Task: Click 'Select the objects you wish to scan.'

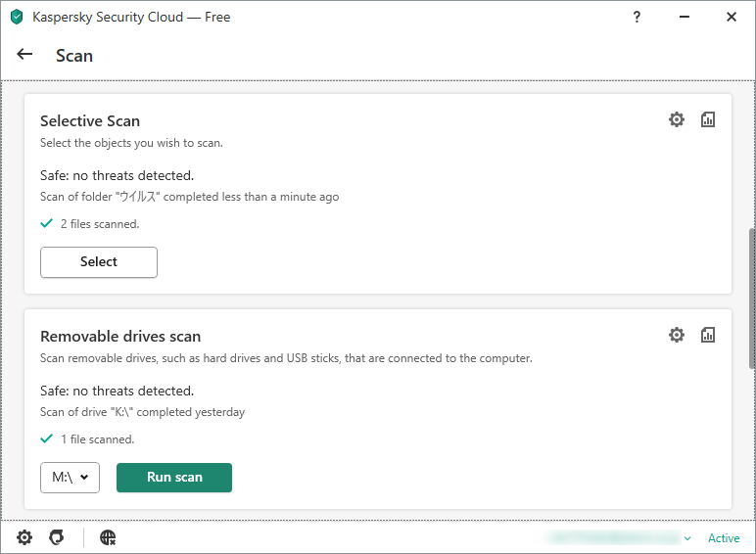Action: 131,143
